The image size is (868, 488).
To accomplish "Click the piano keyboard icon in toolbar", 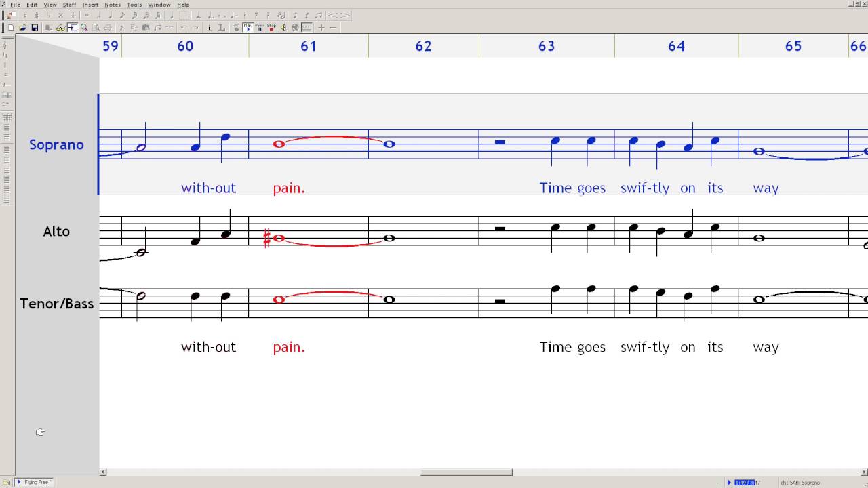I will click(x=307, y=28).
